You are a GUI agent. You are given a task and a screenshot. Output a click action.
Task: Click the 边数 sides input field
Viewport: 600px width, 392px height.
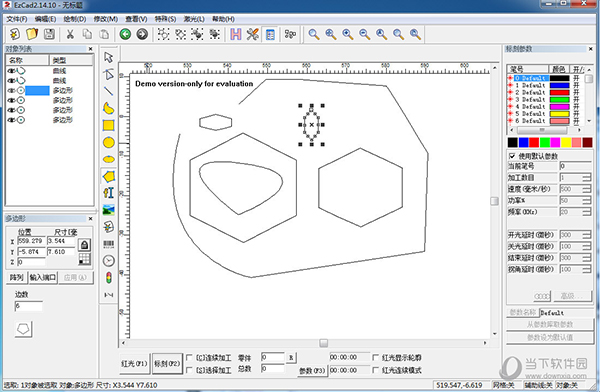tap(29, 306)
